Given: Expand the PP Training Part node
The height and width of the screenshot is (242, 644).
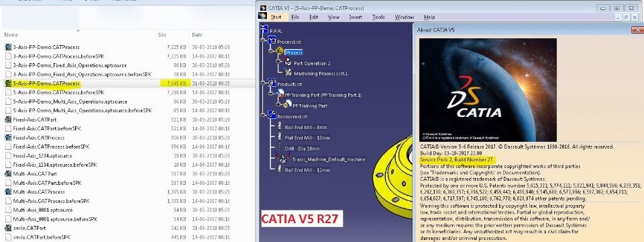Looking at the screenshot, I should coord(279,104).
